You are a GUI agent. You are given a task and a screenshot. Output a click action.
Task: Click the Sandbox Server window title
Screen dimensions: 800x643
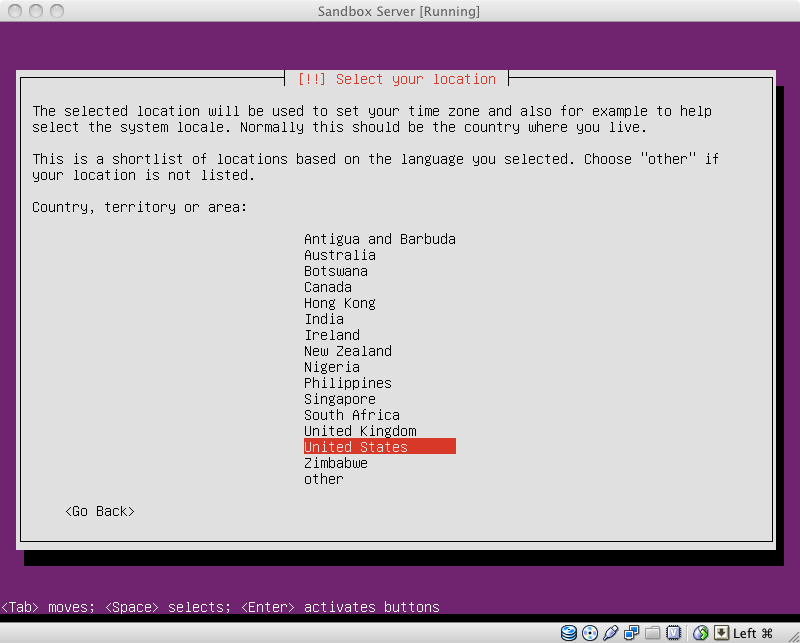(x=399, y=11)
